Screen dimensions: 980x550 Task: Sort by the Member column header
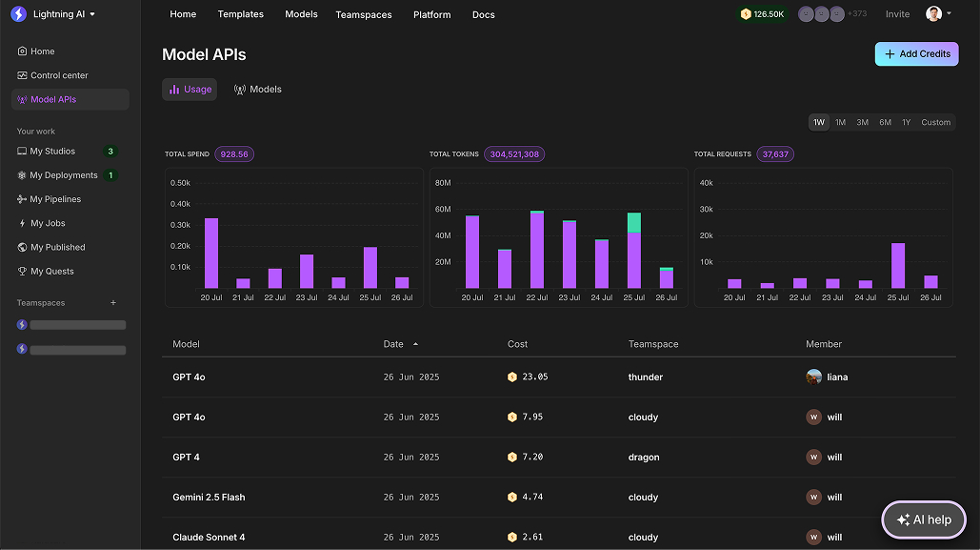pyautogui.click(x=824, y=344)
